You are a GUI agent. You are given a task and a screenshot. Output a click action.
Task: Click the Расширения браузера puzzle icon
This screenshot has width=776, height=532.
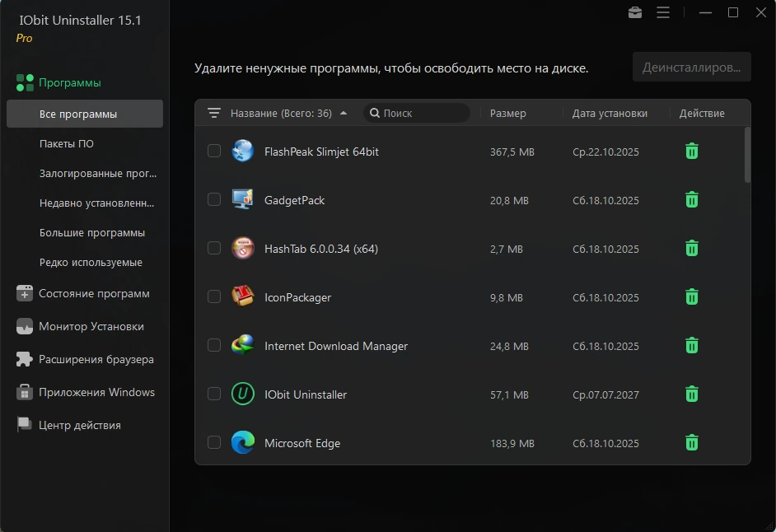click(x=24, y=359)
